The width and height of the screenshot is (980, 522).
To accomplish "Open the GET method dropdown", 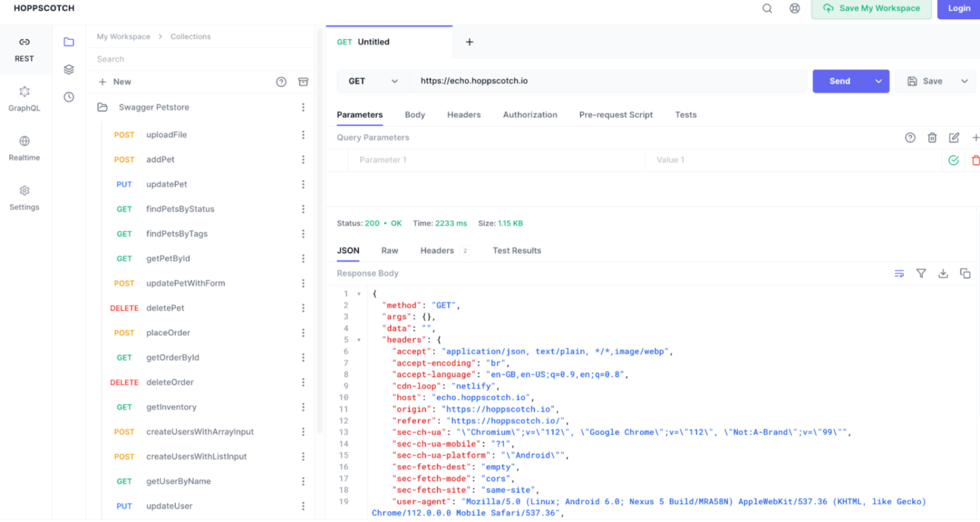I will tap(373, 81).
